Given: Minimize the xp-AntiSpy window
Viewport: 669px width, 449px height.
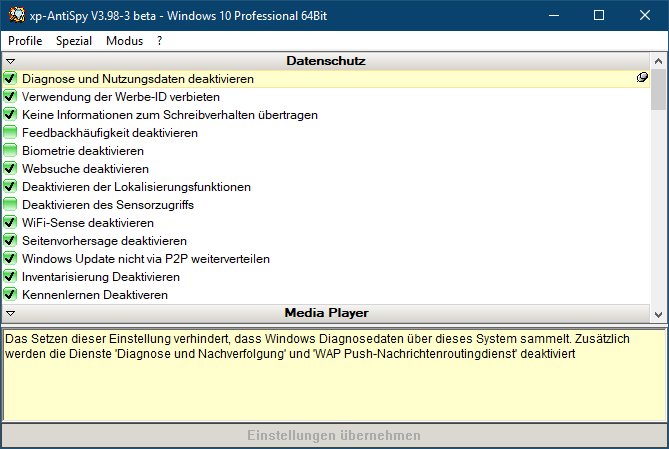Looking at the screenshot, I should pos(554,15).
